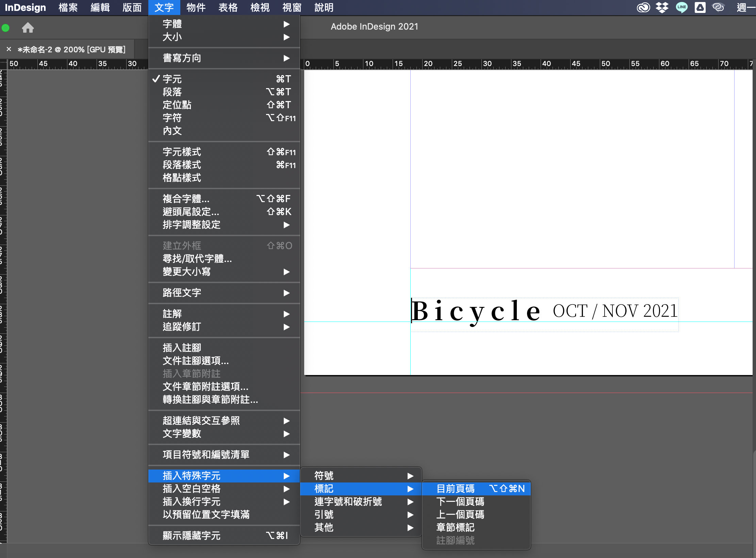Open the LINE status icon

coord(681,7)
